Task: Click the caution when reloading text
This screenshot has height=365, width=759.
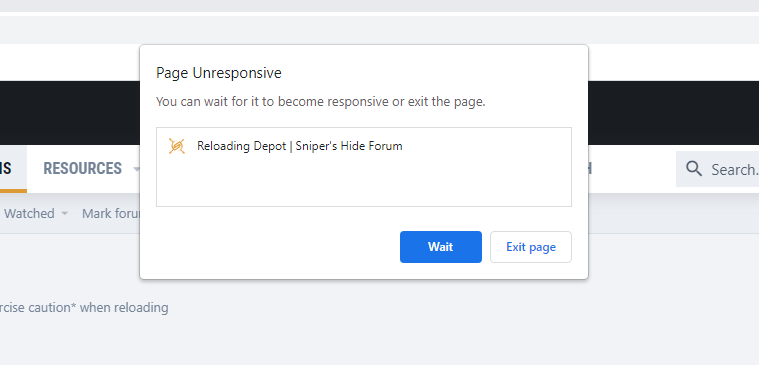Action: coord(84,307)
